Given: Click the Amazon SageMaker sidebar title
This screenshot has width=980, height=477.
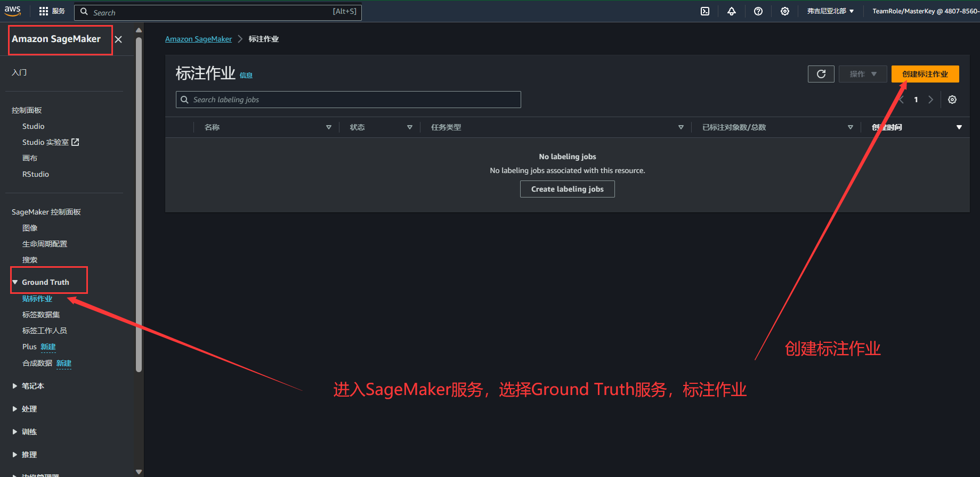Looking at the screenshot, I should (56, 39).
